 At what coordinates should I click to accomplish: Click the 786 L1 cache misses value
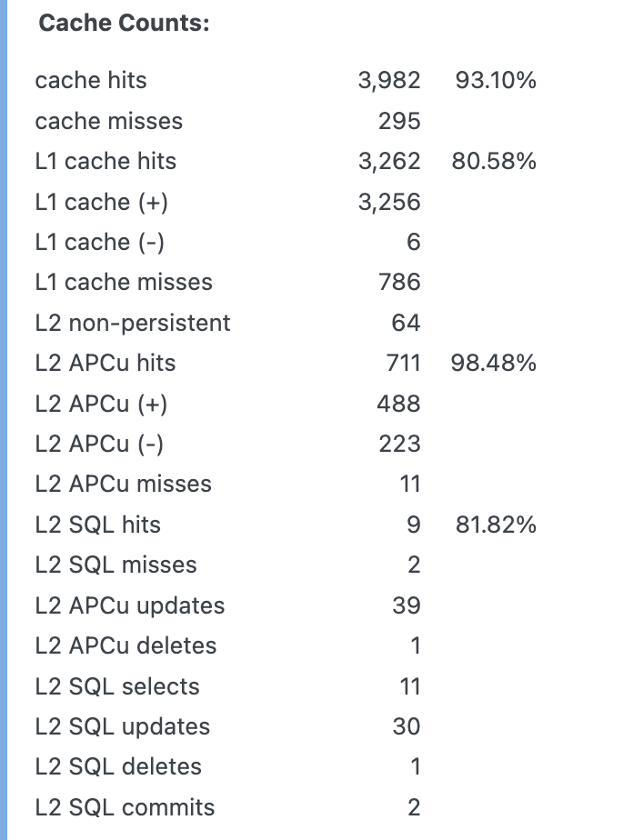click(x=399, y=283)
